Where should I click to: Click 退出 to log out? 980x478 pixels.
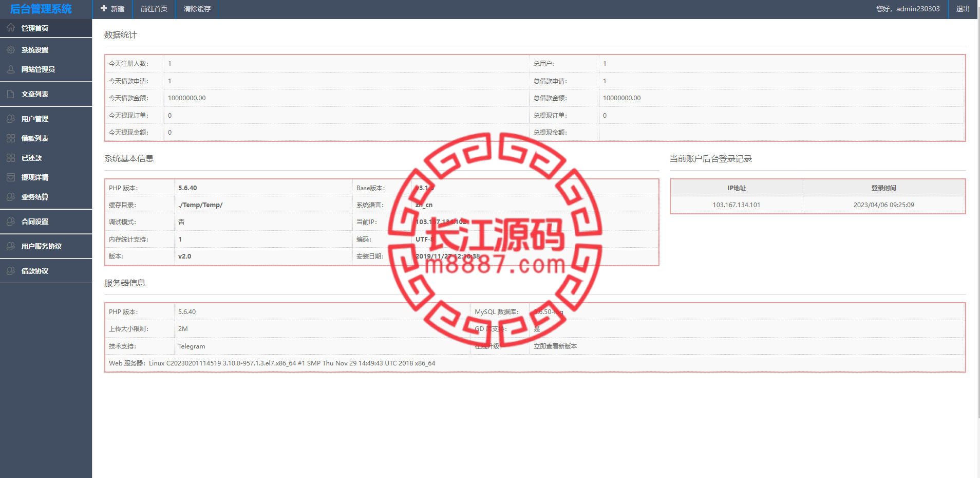coord(963,9)
